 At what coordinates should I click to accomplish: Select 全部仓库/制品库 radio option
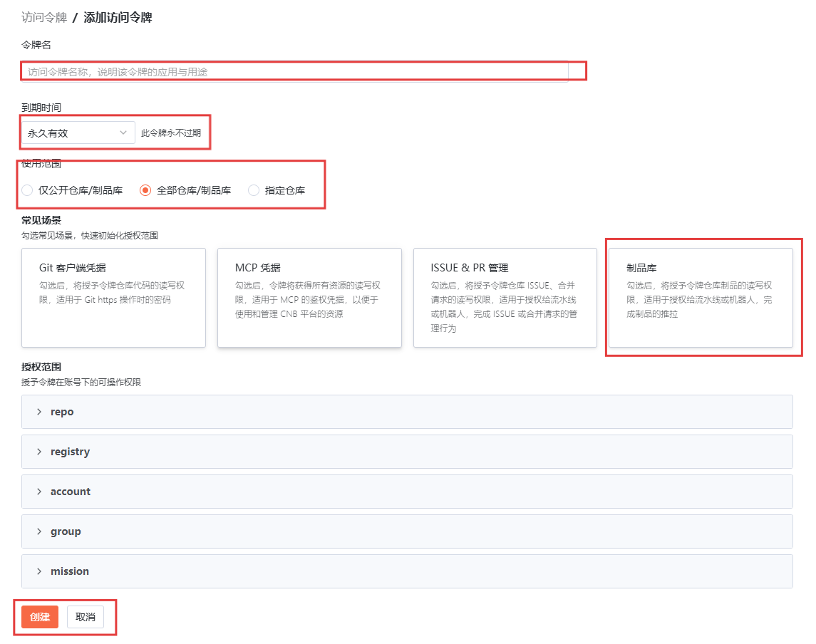pos(145,190)
